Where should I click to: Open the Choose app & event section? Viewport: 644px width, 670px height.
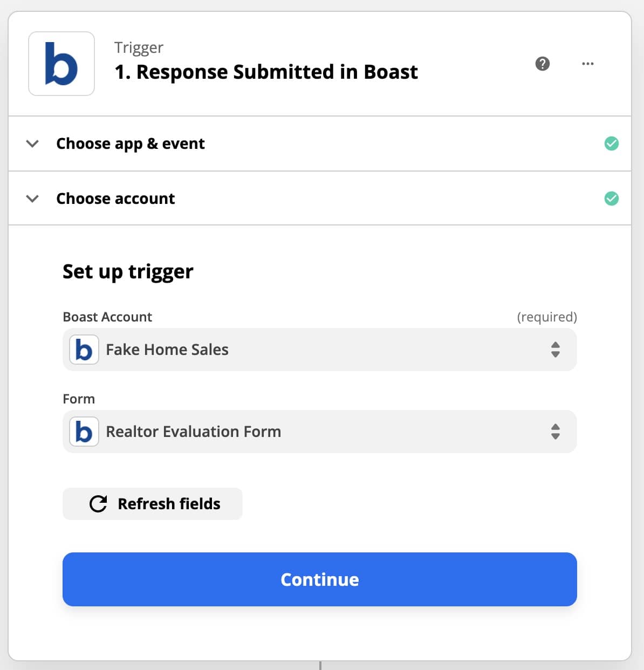131,143
